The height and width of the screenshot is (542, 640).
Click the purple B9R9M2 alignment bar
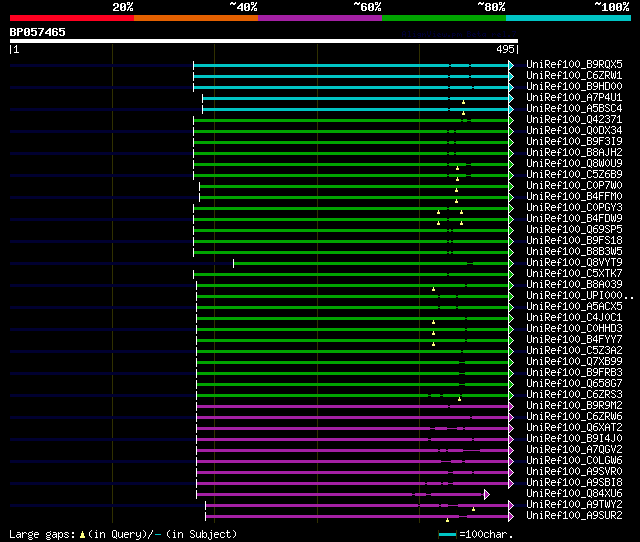tap(353, 406)
